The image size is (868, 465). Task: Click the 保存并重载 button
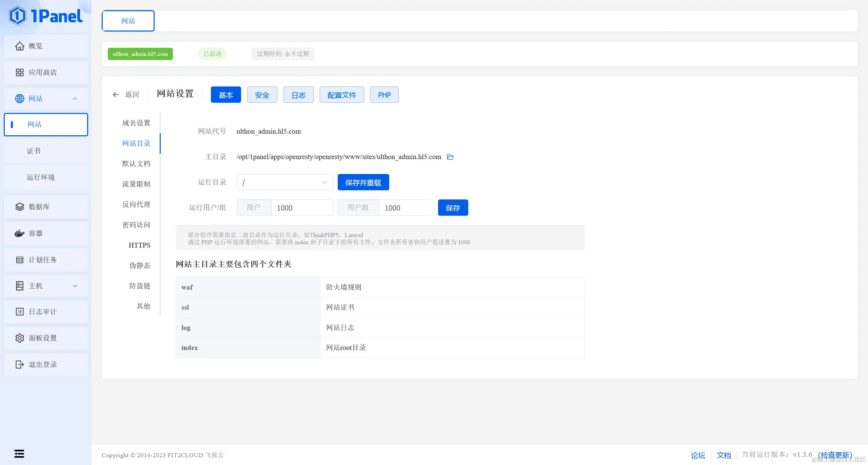point(363,182)
